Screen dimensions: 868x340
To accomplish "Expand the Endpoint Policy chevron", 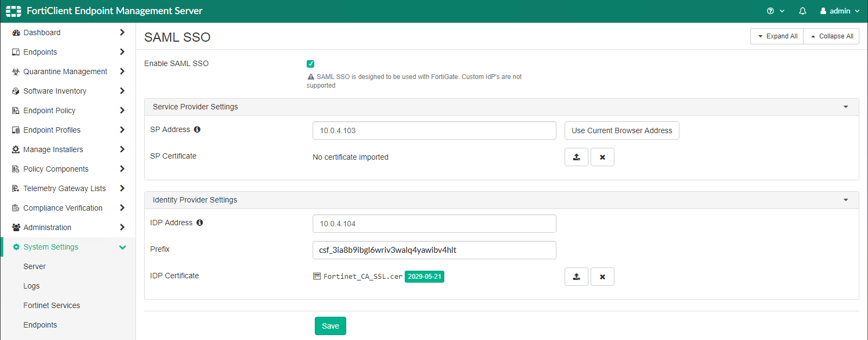I will 122,110.
